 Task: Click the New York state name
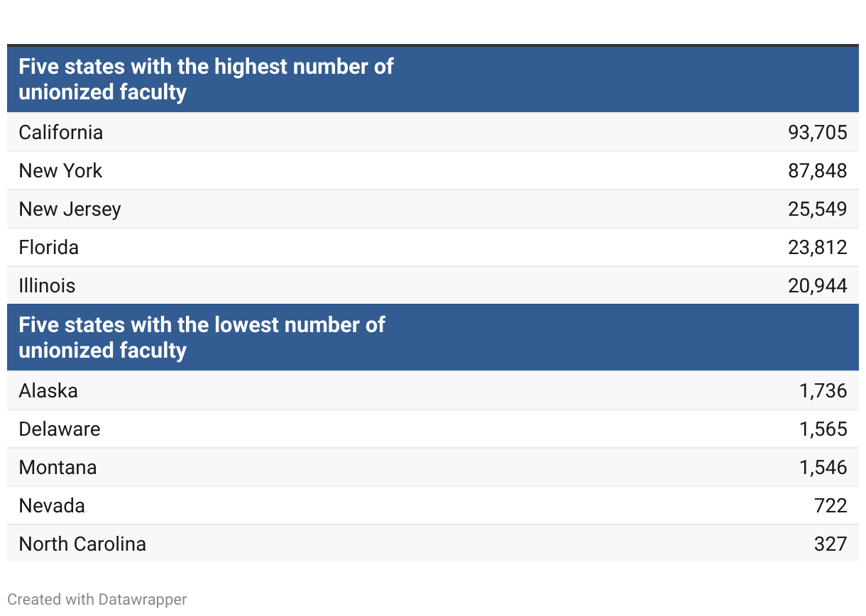(61, 171)
